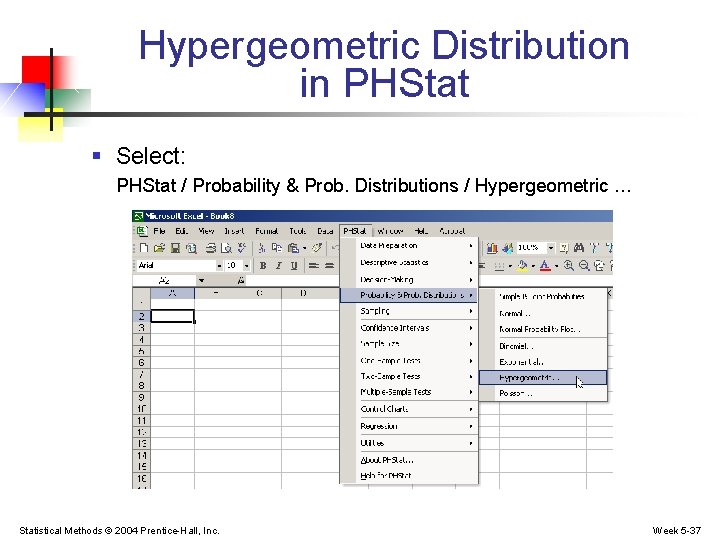720x540 pixels.
Task: Select Normal... in the submenu
Action: click(543, 314)
